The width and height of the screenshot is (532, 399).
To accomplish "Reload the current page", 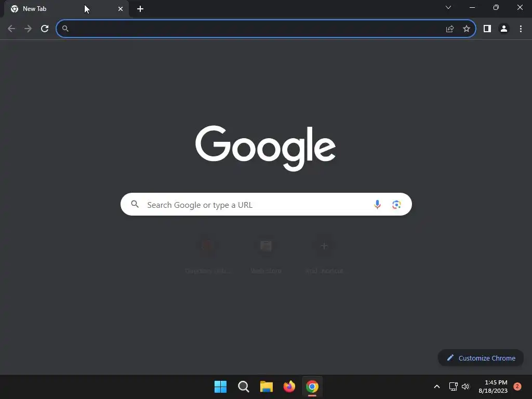I will coord(45,29).
